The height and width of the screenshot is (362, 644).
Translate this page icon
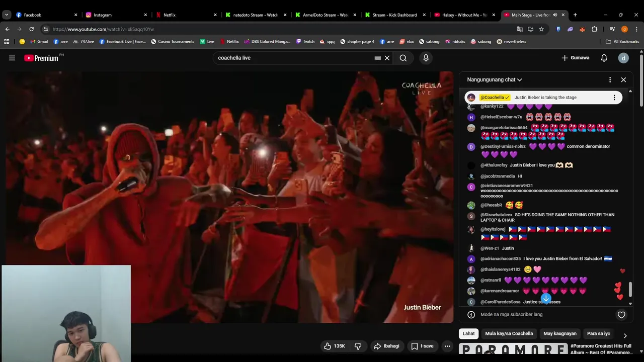tap(520, 29)
